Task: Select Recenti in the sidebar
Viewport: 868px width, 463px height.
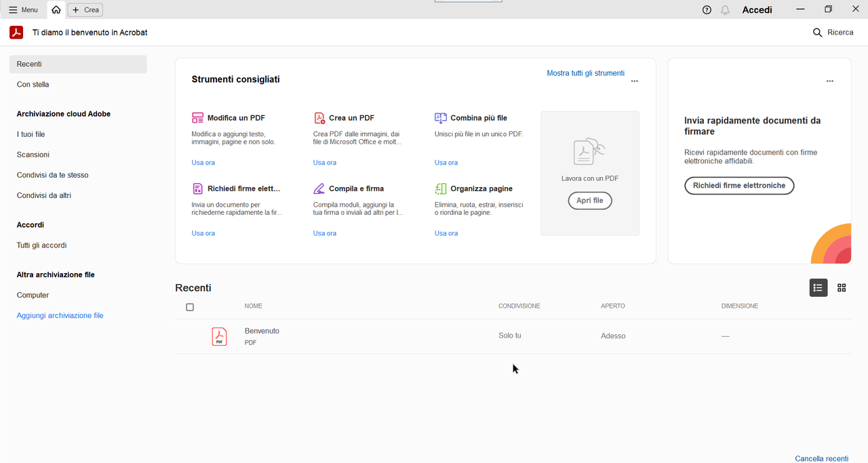Action: 78,64
